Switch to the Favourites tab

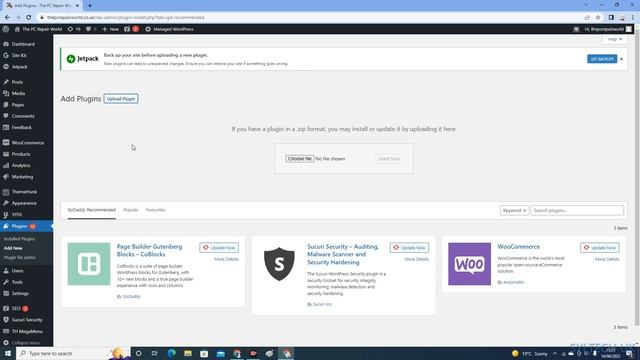[x=156, y=210]
